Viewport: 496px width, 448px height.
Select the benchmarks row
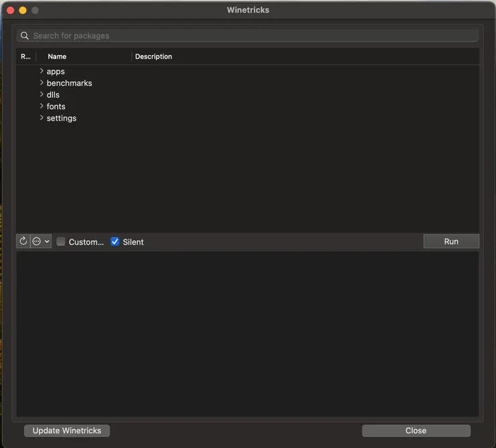coord(248,83)
